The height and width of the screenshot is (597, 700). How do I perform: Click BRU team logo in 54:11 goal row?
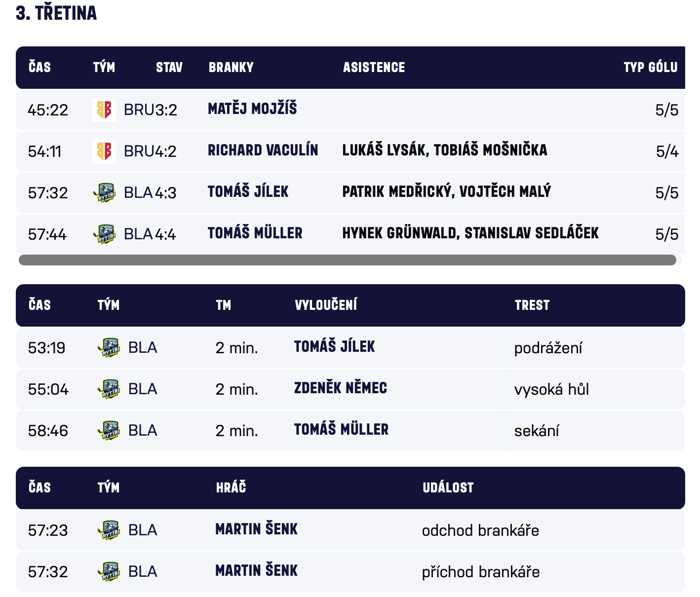click(x=104, y=151)
